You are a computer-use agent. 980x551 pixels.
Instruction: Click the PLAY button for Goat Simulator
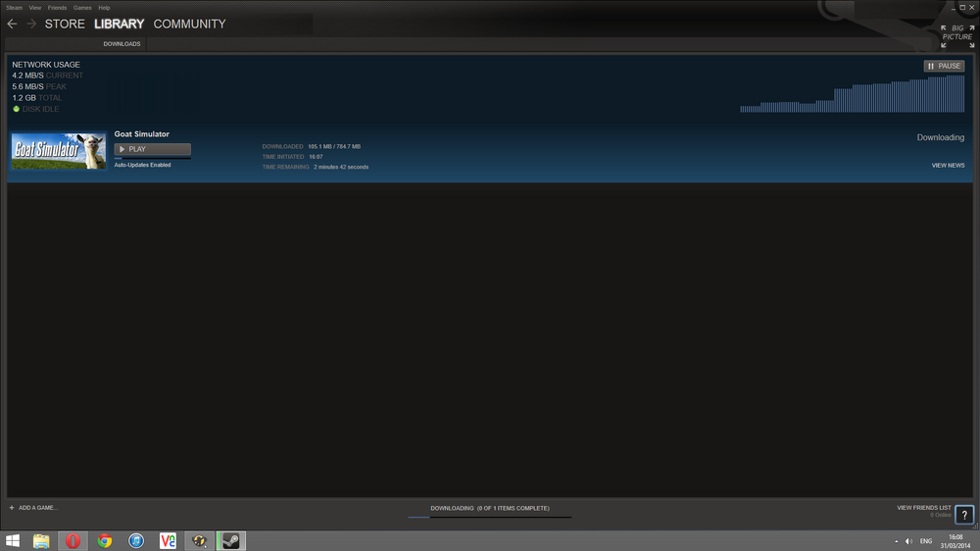(153, 149)
